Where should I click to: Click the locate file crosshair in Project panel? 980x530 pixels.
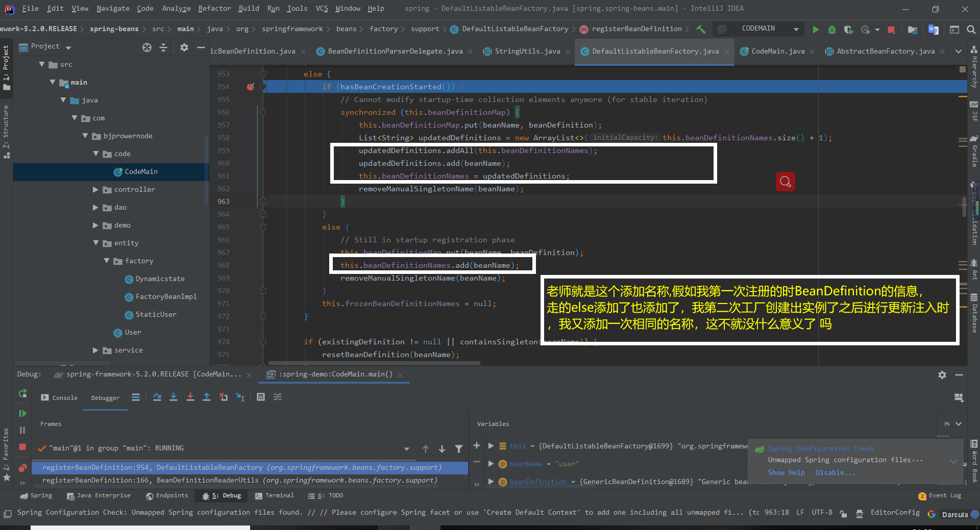(147, 47)
